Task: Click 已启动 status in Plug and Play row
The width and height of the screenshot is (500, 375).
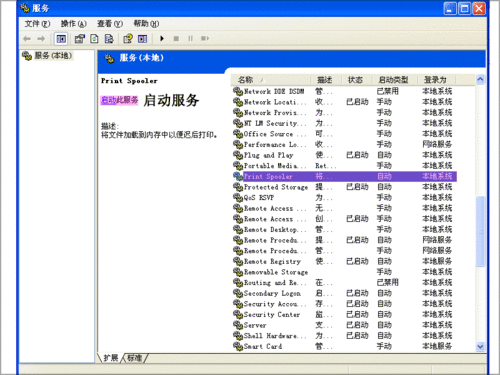Action: click(357, 155)
